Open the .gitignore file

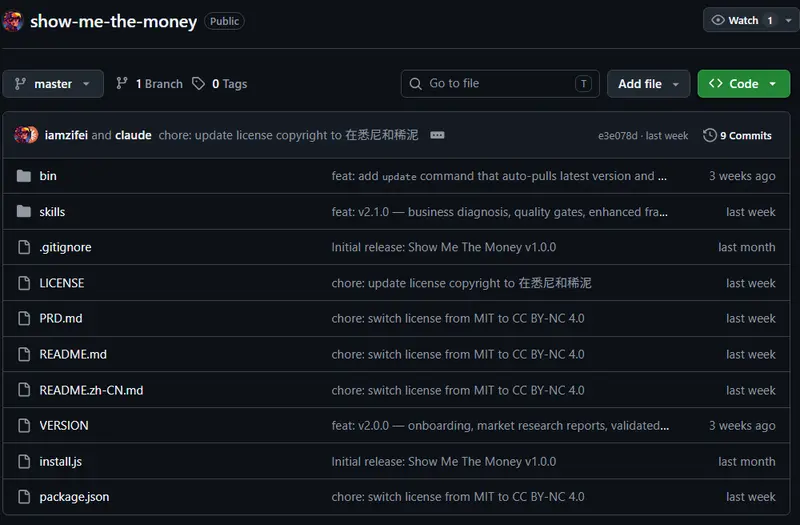point(65,247)
